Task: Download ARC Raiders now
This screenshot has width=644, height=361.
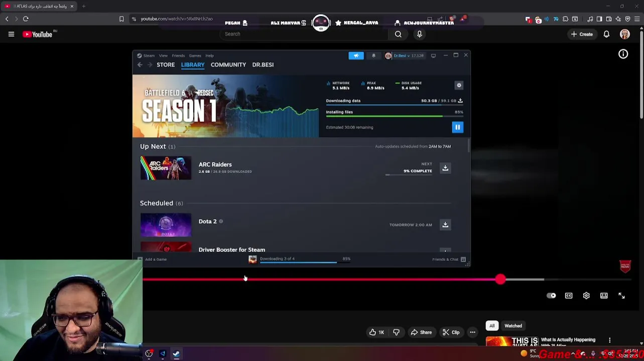Action: pyautogui.click(x=445, y=168)
